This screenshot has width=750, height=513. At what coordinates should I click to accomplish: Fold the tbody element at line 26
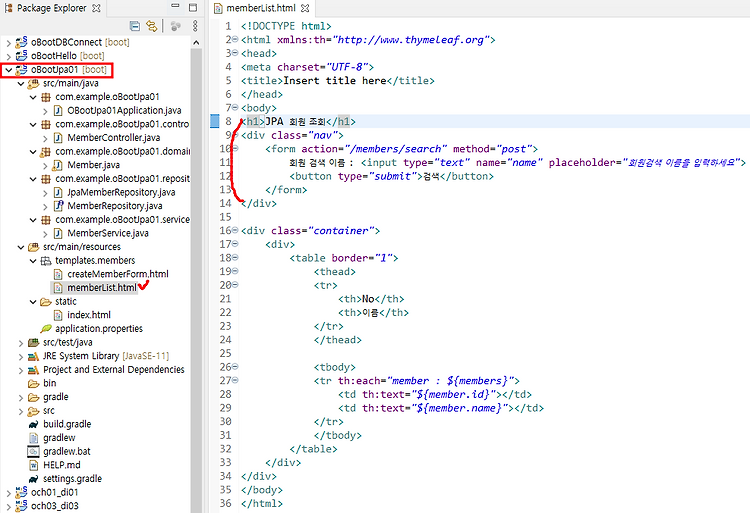coord(235,367)
